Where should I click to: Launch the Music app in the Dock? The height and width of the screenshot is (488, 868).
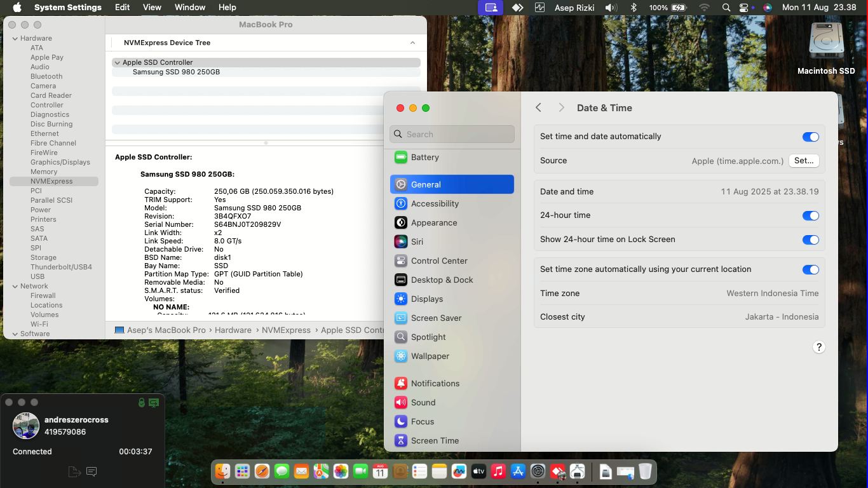498,471
